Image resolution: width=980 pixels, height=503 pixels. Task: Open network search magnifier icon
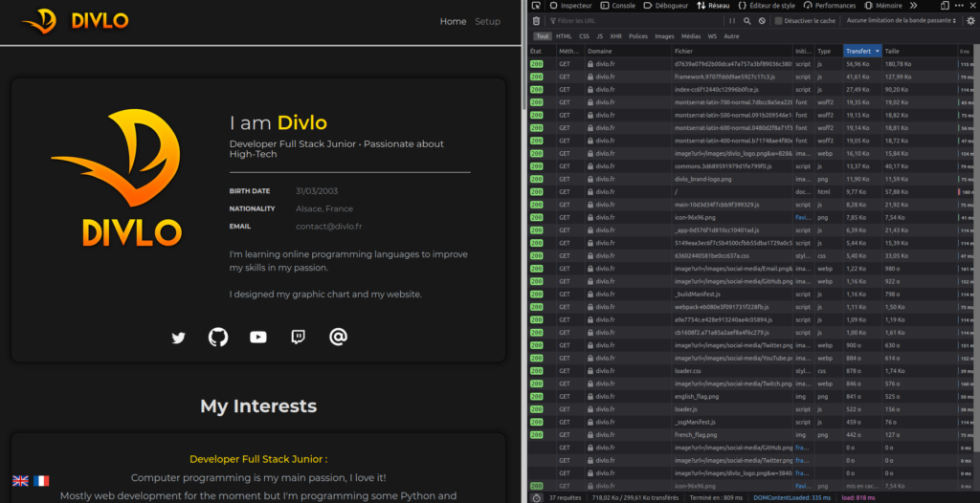[746, 21]
